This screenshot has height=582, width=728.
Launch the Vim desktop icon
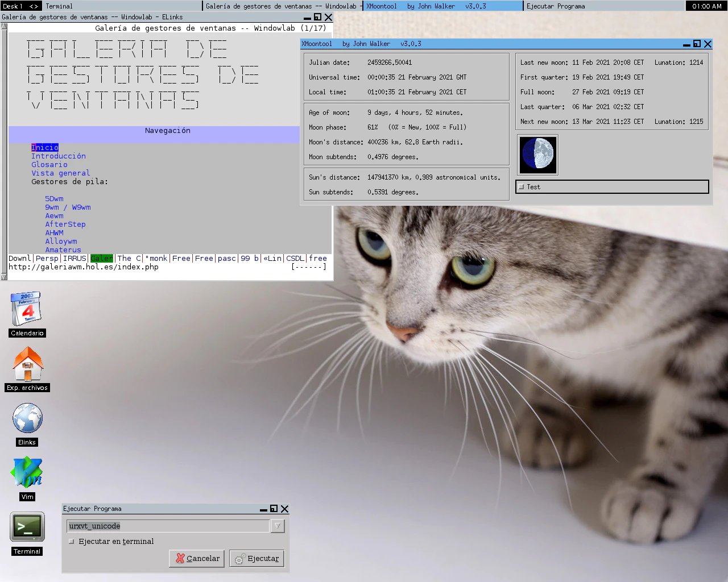tap(27, 473)
